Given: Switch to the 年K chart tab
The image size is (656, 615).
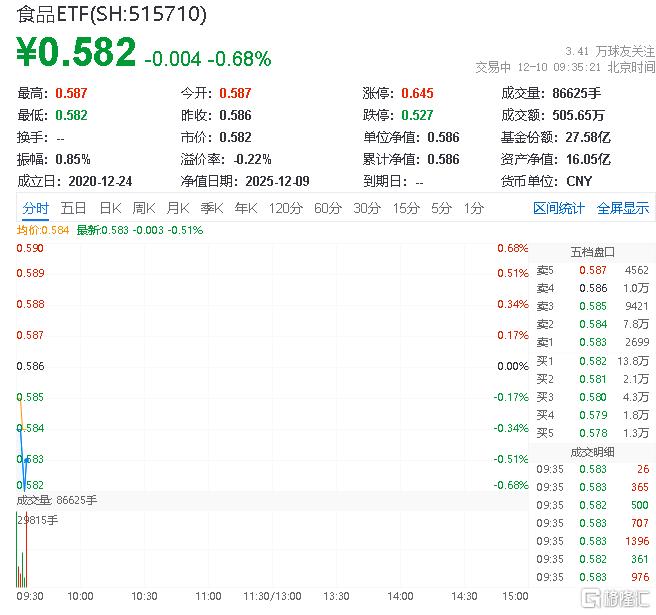Looking at the screenshot, I should pyautogui.click(x=246, y=208).
